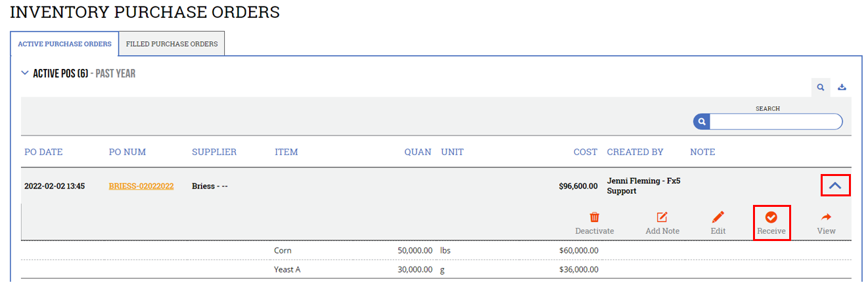Image resolution: width=868 pixels, height=287 pixels.
Task: Sort by PO Date column
Action: click(x=43, y=152)
